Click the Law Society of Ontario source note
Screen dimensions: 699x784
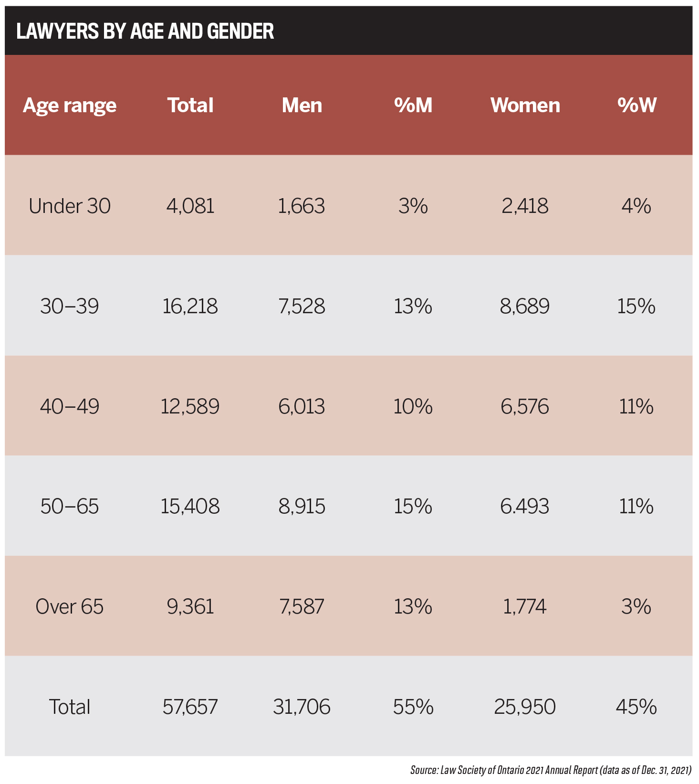point(551,770)
